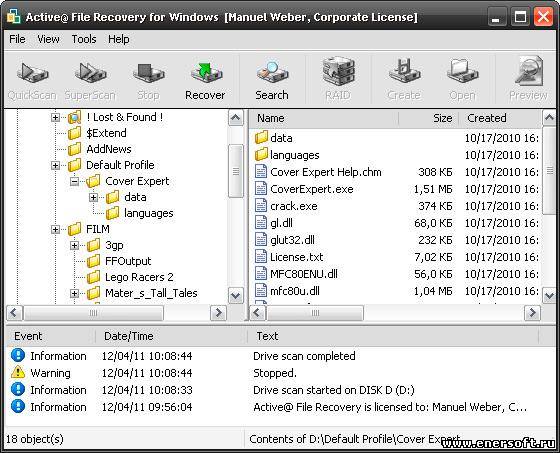The width and height of the screenshot is (560, 453).
Task: Expand the ! Lost & Found node
Action: coord(55,117)
